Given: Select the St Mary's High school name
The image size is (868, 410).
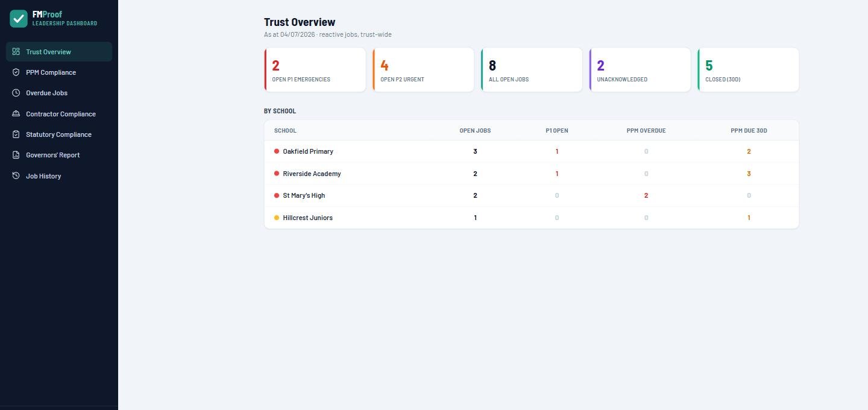Looking at the screenshot, I should [x=304, y=195].
